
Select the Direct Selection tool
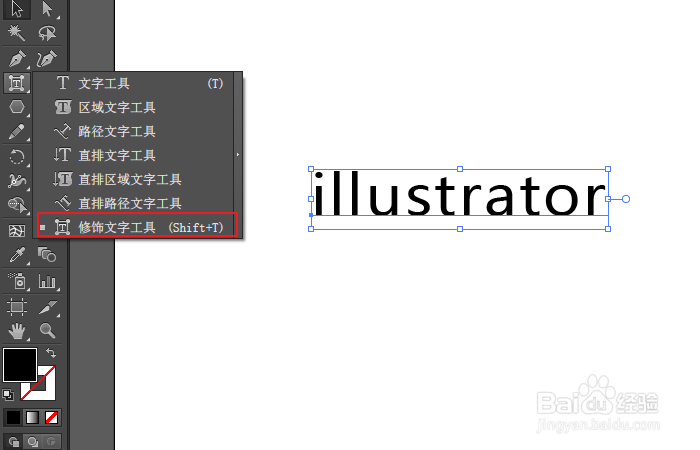[x=47, y=9]
